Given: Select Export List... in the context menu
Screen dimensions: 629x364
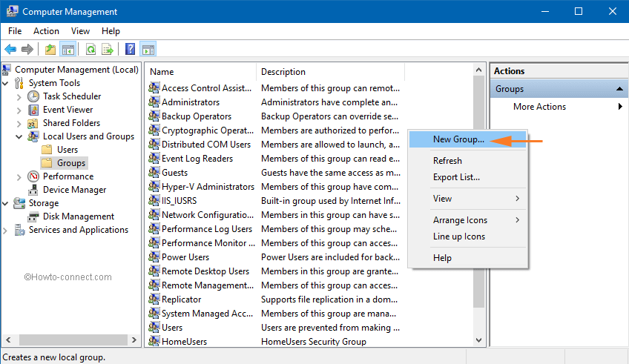Looking at the screenshot, I should click(456, 177).
